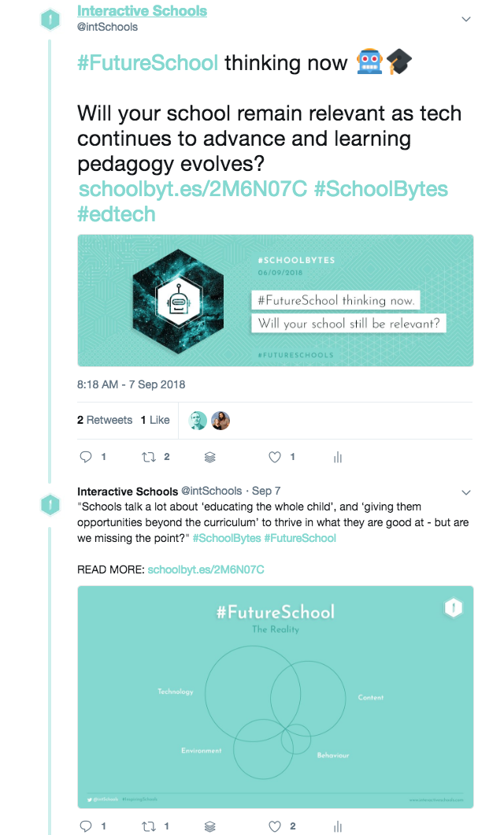Image resolution: width=504 pixels, height=835 pixels.
Task: Reply to the second Interactive Schools tweet
Action: tap(87, 826)
